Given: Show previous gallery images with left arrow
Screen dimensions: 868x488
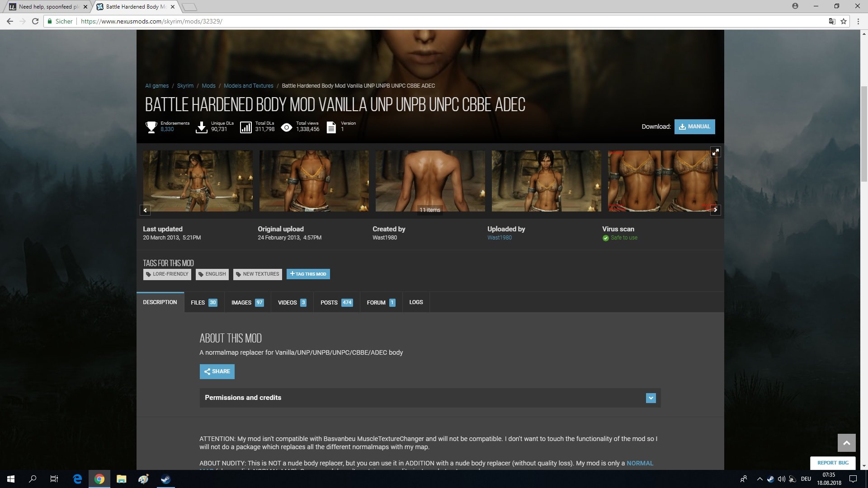Looking at the screenshot, I should pos(145,210).
